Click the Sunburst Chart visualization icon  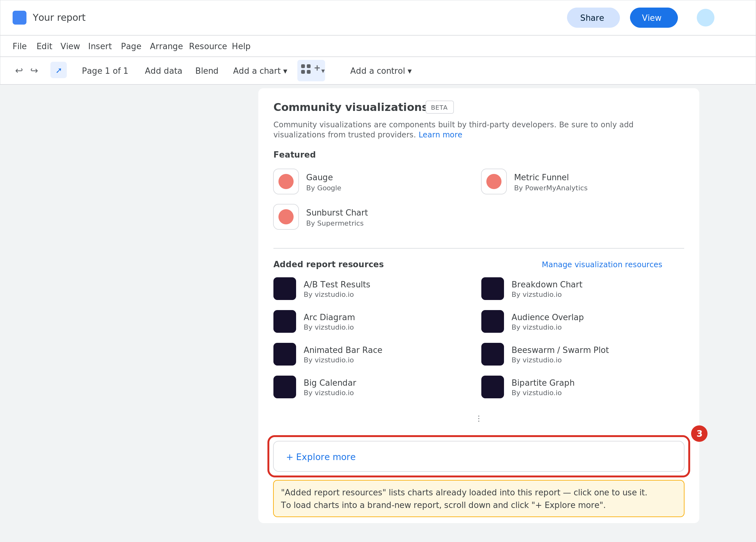click(x=286, y=217)
